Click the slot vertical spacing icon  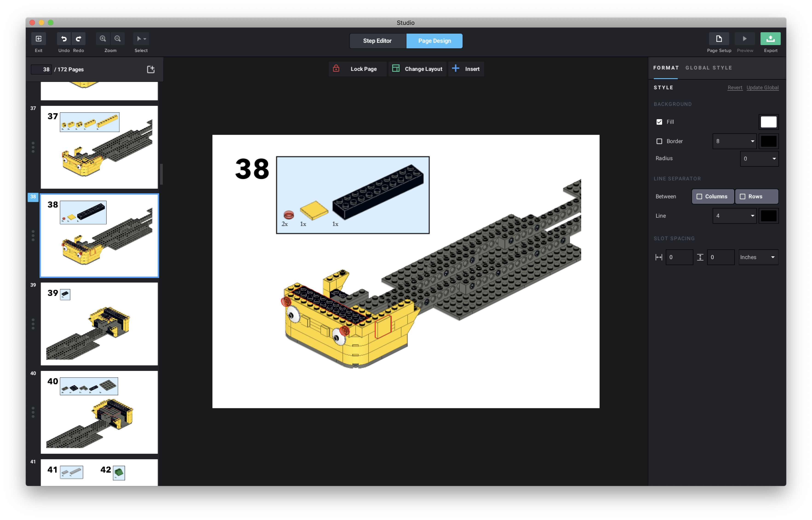(x=700, y=257)
